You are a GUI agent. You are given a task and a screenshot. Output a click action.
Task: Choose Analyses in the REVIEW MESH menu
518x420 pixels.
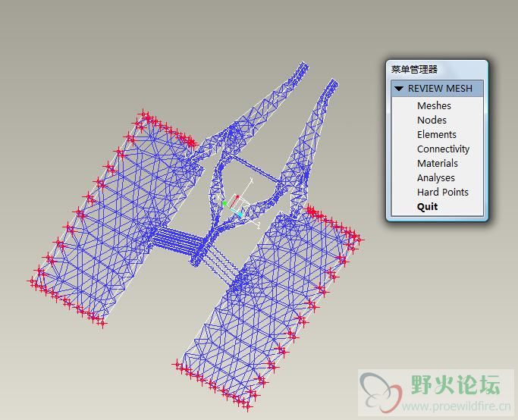[x=436, y=178]
